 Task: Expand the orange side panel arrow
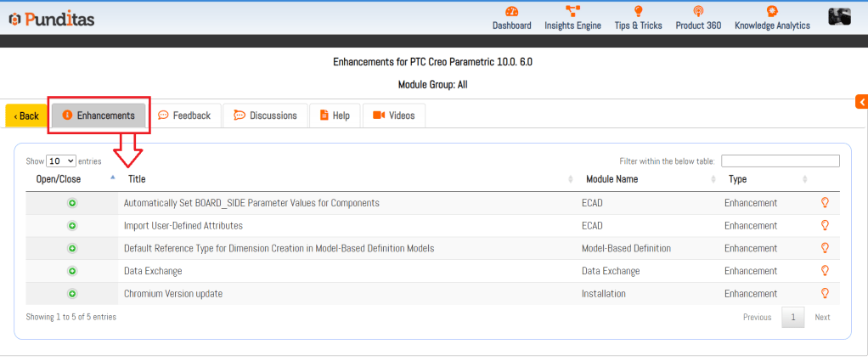click(861, 103)
